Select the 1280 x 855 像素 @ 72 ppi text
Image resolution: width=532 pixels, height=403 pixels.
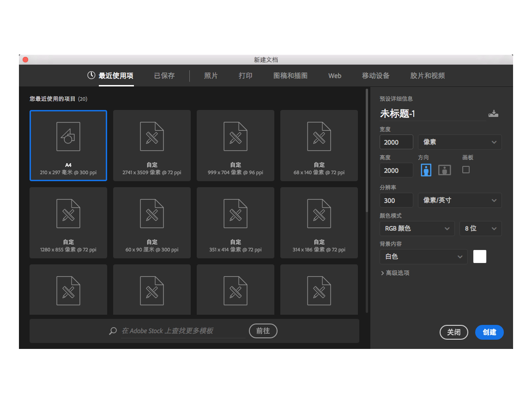coord(68,250)
